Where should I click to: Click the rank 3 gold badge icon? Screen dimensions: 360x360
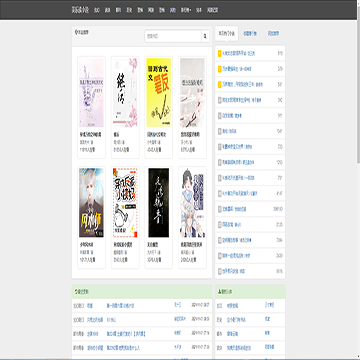point(220,85)
